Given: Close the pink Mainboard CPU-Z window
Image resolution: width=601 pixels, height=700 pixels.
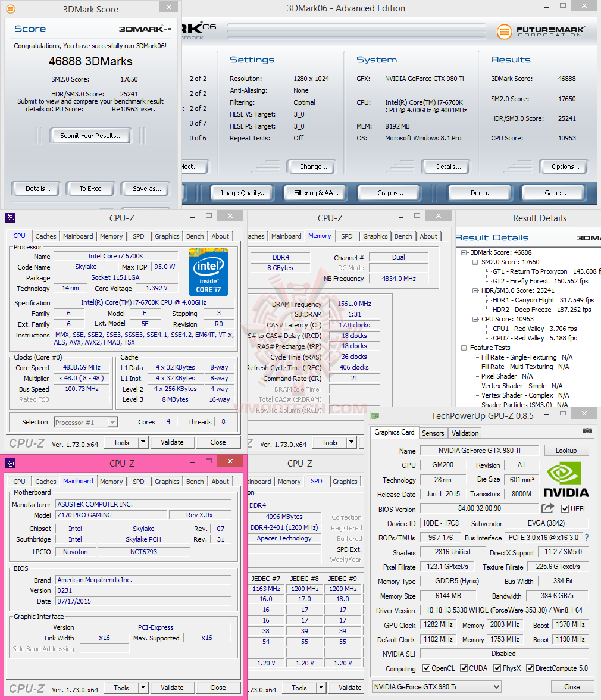Looking at the screenshot, I should pos(230,461).
